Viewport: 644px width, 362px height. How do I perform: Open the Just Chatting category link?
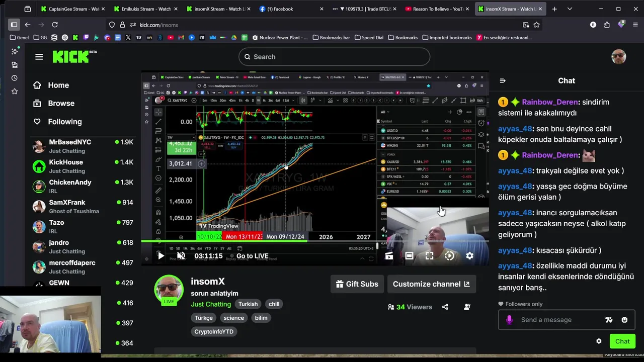(x=211, y=304)
